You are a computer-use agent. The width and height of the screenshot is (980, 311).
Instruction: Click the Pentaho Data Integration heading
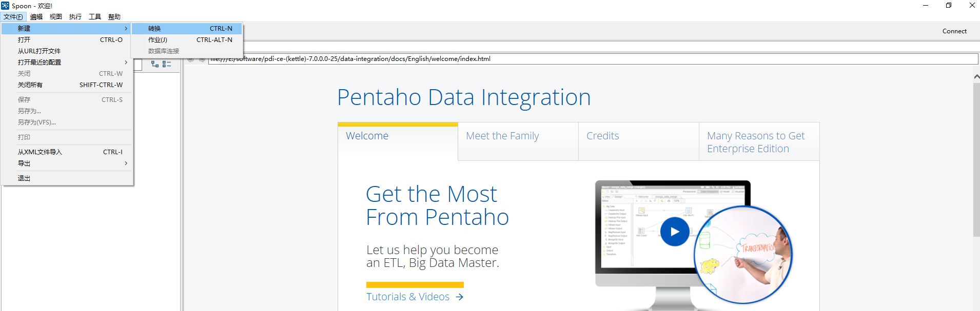464,97
